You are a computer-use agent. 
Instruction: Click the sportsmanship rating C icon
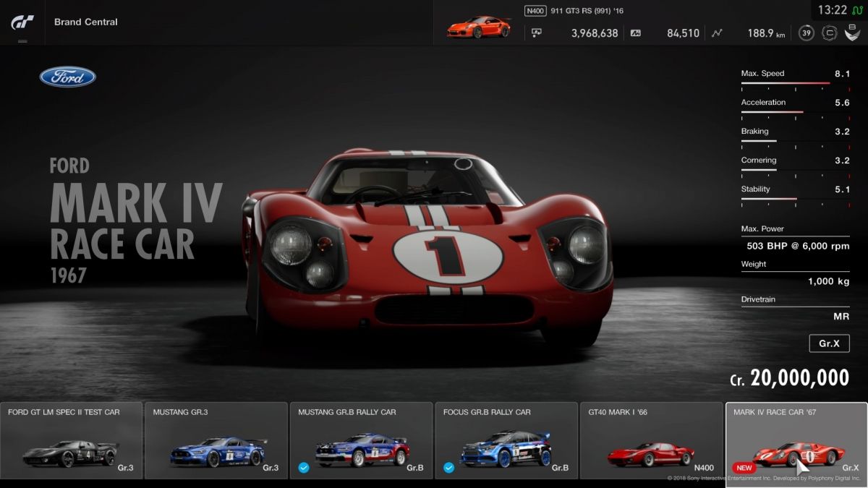click(830, 33)
